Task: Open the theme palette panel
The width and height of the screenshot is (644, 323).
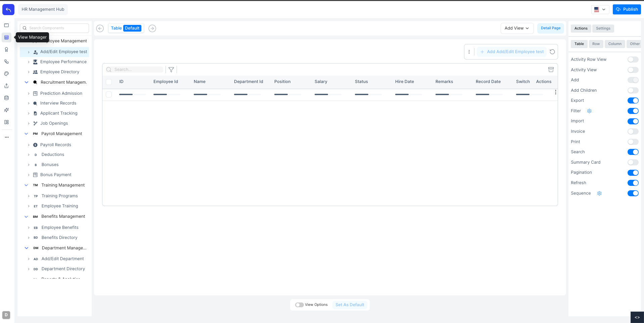Action: point(6,74)
